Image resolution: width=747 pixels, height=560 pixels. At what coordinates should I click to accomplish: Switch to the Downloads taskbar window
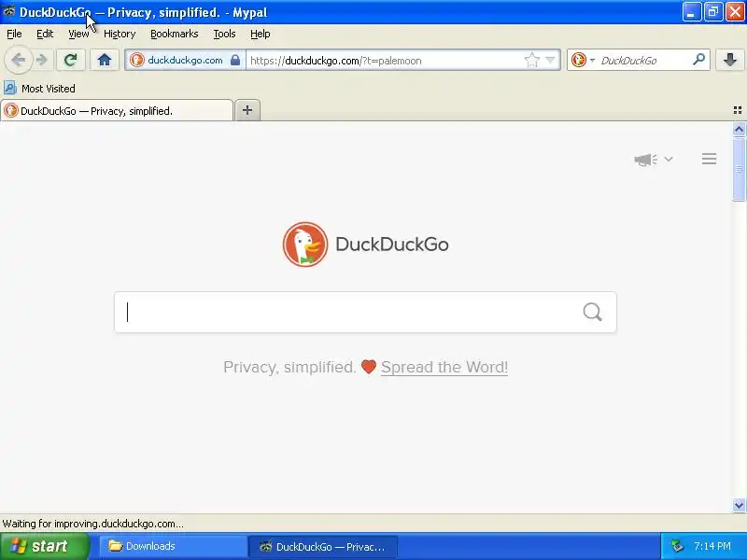point(173,546)
